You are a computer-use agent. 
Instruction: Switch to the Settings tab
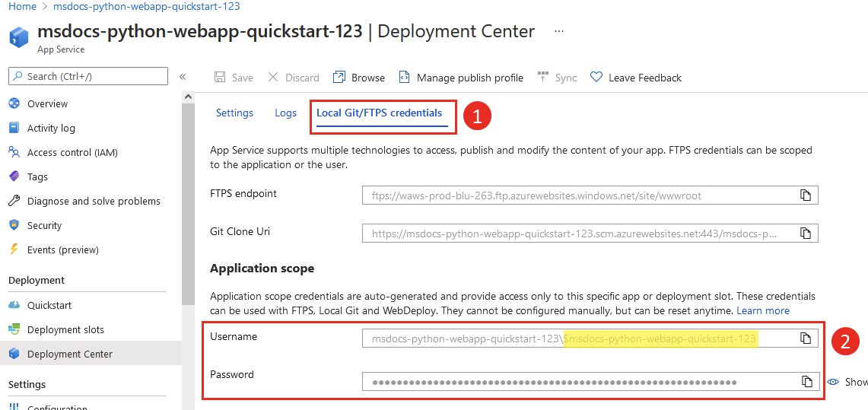[x=235, y=113]
